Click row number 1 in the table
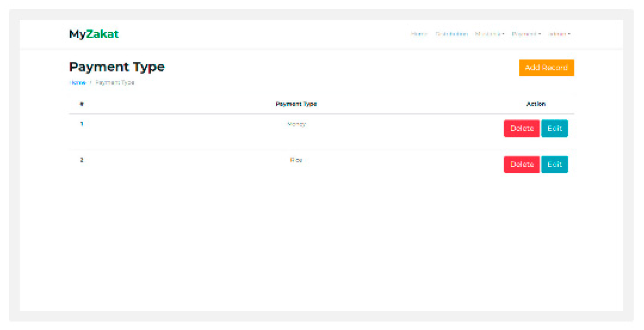644x330 pixels. coord(81,124)
